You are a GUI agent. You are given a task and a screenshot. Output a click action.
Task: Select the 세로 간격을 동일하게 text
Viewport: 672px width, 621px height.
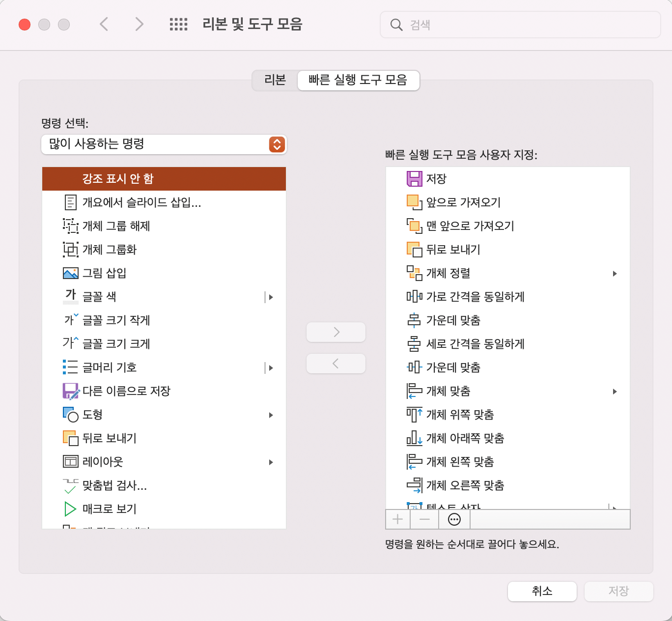coord(476,344)
